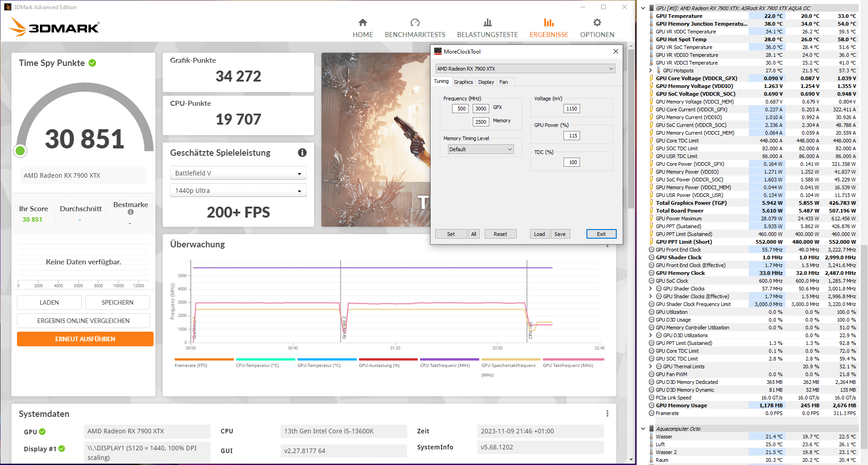Click the Memory frequency field showing 2500

[481, 122]
